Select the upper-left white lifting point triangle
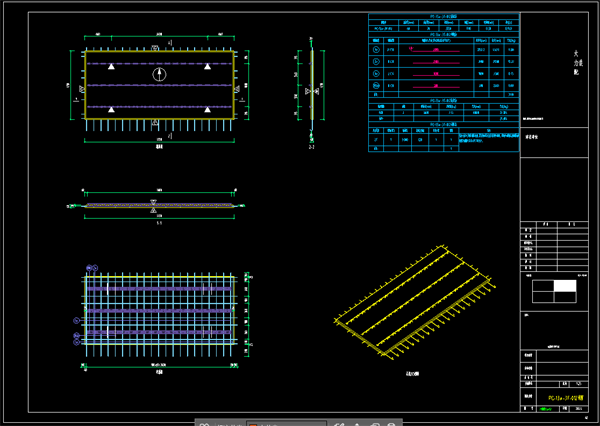The image size is (600, 426). [x=111, y=67]
